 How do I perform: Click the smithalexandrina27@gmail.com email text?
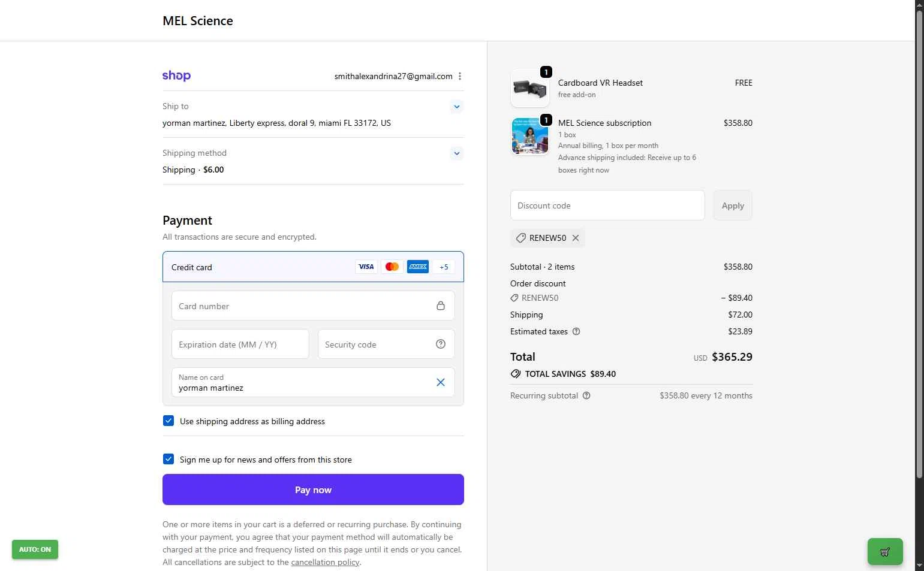click(393, 76)
